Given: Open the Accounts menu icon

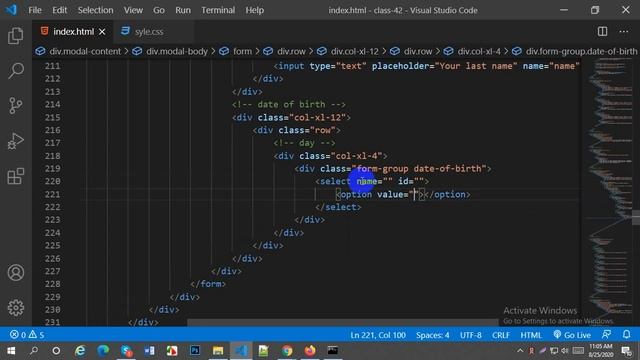Looking at the screenshot, I should 16,273.
